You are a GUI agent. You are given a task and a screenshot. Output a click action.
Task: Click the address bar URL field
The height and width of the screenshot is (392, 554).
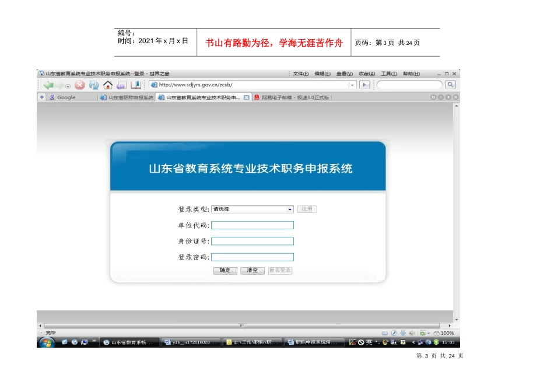[x=253, y=85]
